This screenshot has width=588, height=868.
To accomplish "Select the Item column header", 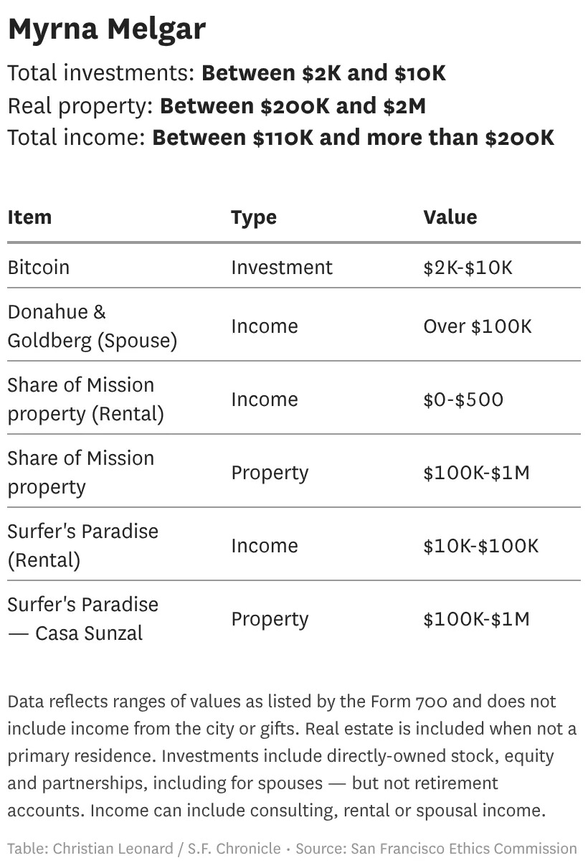I will [29, 217].
